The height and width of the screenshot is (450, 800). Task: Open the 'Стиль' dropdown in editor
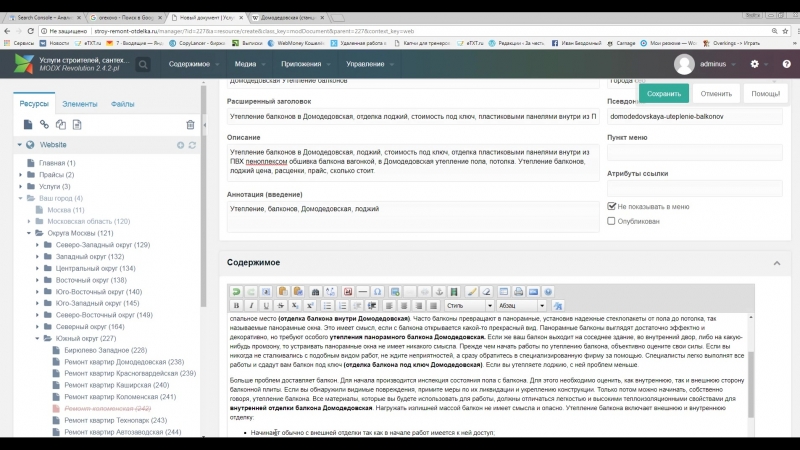(x=469, y=305)
